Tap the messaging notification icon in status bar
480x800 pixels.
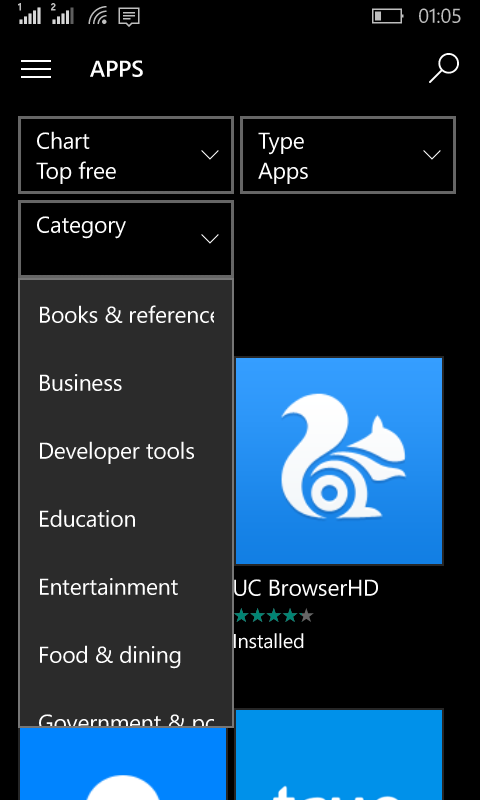(129, 17)
